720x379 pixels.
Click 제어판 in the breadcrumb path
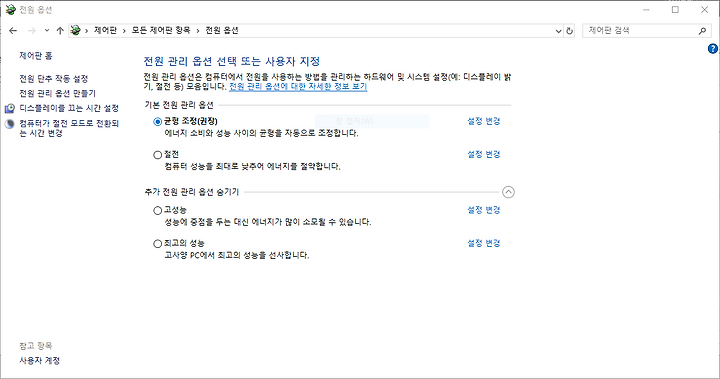point(105,30)
